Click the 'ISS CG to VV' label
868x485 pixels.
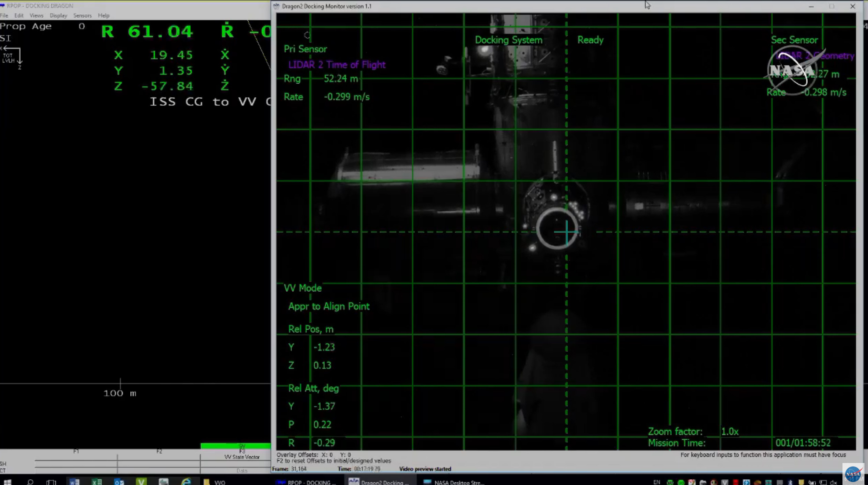pyautogui.click(x=203, y=102)
